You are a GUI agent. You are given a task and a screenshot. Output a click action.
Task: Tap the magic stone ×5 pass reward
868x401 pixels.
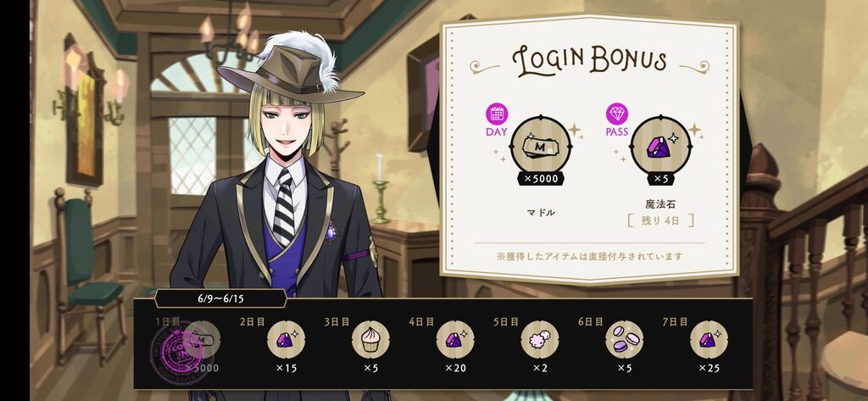point(661,146)
